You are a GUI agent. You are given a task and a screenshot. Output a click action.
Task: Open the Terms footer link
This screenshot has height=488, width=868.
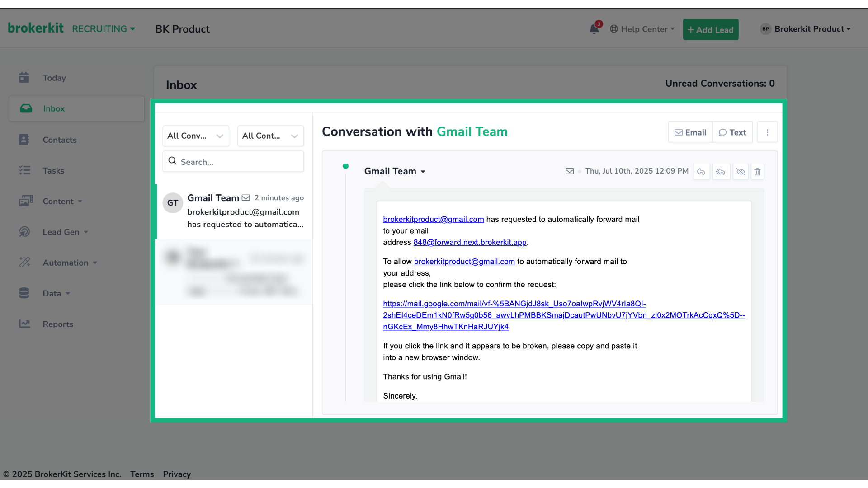[142, 474]
